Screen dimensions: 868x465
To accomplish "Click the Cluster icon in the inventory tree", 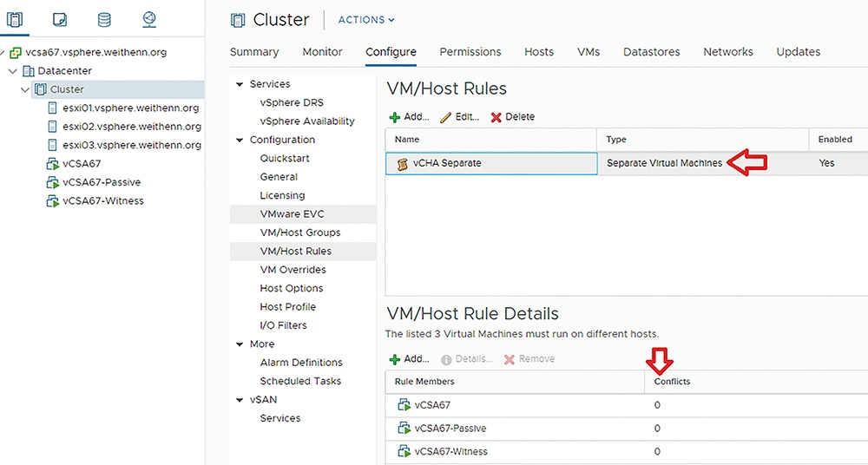I will (x=41, y=89).
